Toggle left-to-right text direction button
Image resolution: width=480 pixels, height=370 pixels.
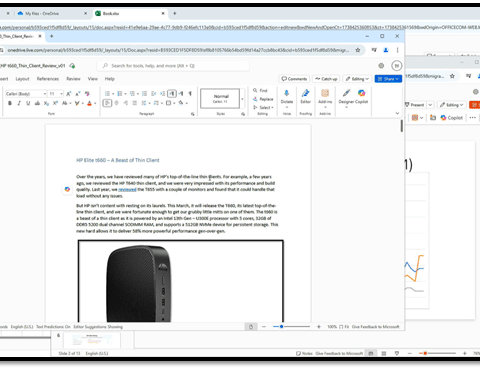click(172, 94)
